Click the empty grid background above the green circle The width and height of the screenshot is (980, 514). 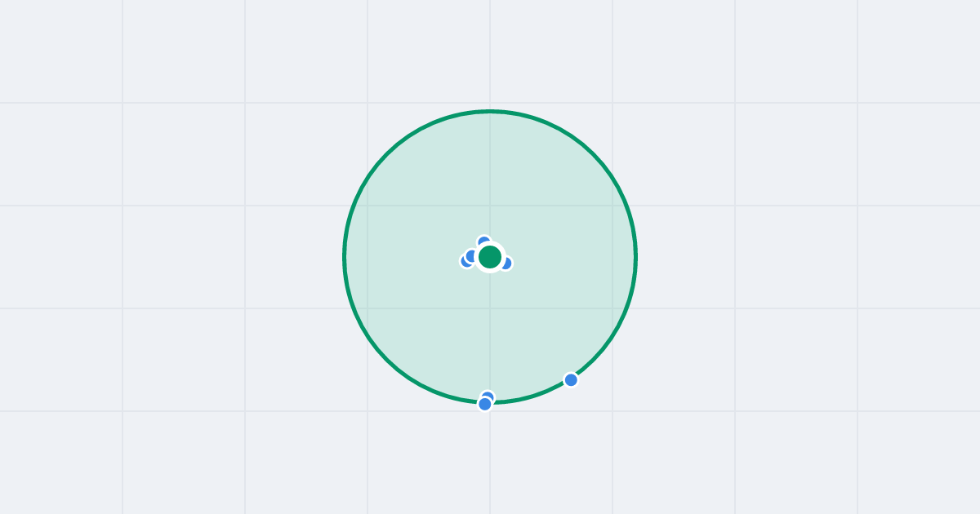[x=490, y=53]
